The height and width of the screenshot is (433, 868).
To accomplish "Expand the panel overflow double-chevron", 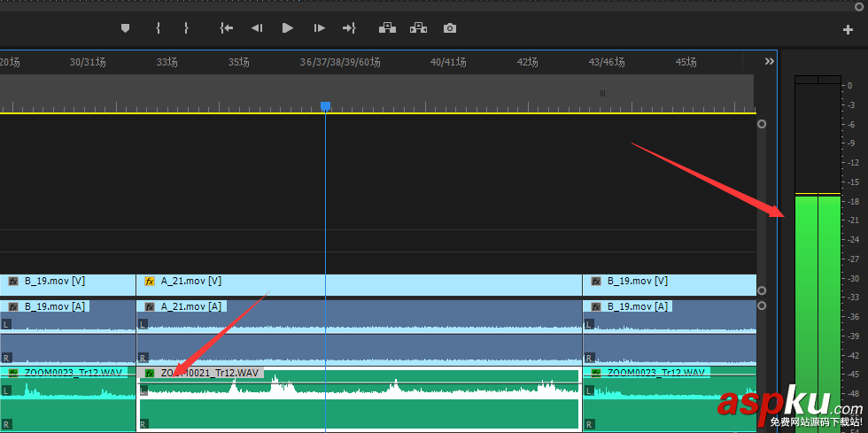I will click(x=769, y=61).
